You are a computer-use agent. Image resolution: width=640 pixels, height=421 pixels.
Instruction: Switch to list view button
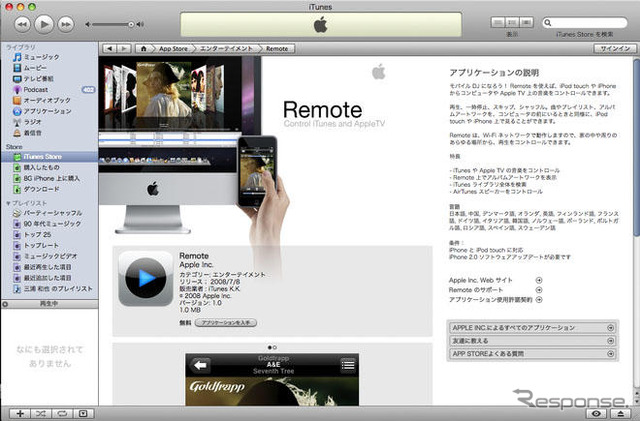[x=498, y=22]
